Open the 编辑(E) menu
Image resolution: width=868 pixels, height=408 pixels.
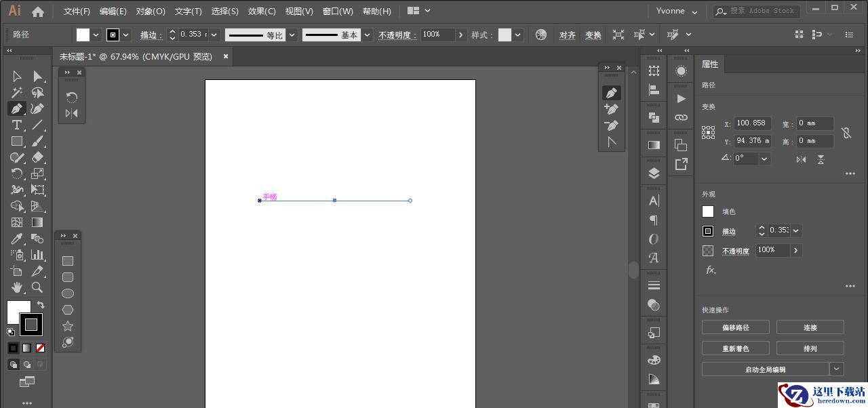click(x=113, y=12)
